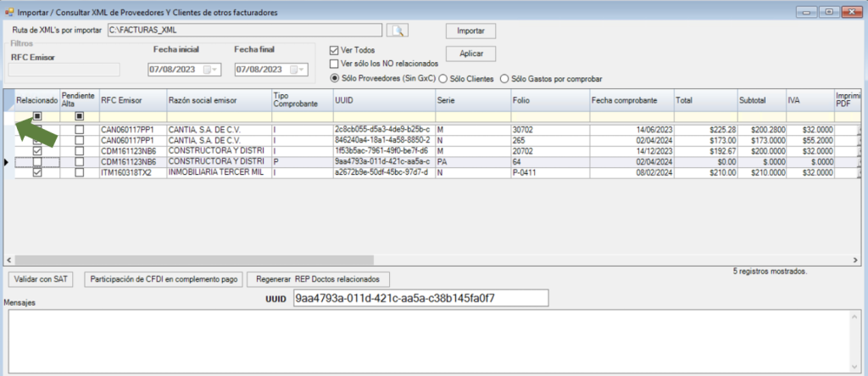Select the Serie cell PA
This screenshot has width=868, height=376.
(473, 161)
